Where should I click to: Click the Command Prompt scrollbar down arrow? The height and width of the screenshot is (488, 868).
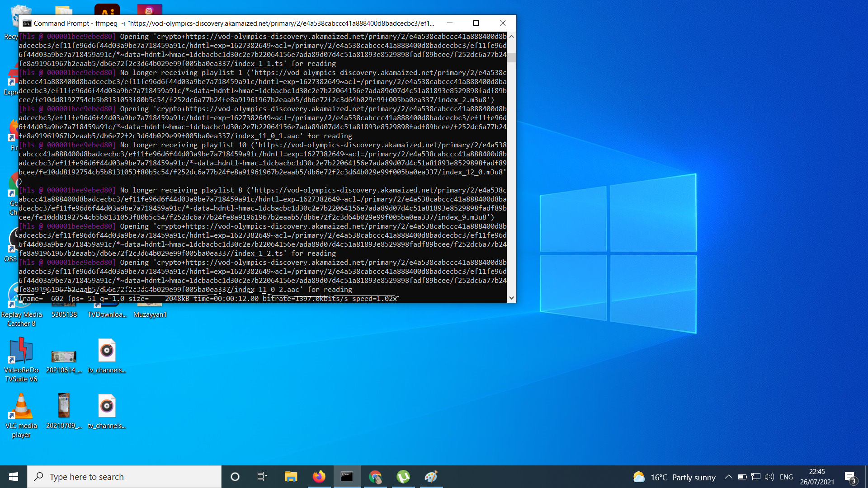[511, 298]
